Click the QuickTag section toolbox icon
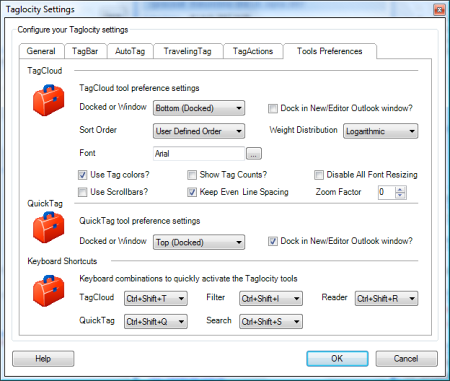Image resolution: width=450 pixels, height=381 pixels. point(48,227)
